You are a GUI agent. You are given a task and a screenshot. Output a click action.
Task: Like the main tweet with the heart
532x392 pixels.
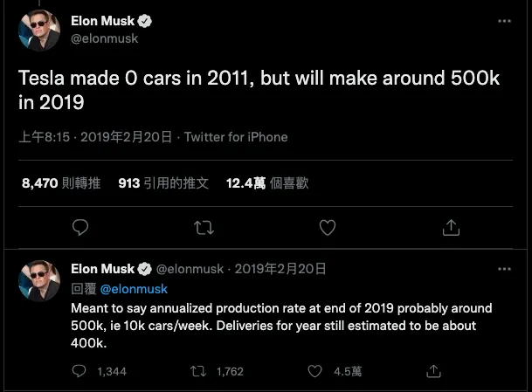(328, 227)
